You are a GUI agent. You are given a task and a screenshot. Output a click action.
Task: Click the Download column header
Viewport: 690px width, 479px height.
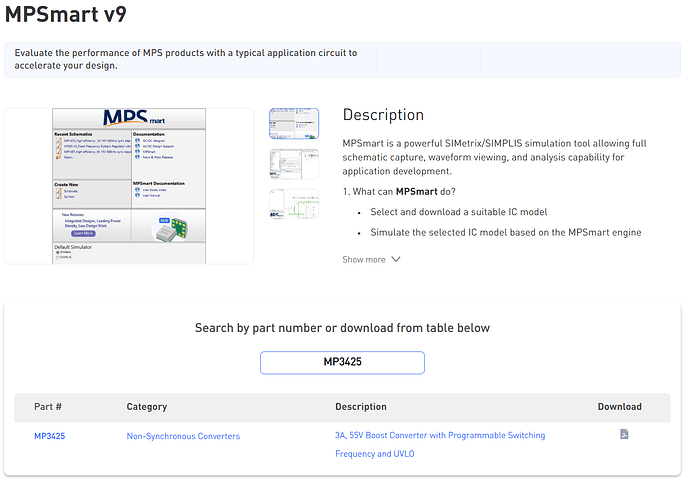pos(620,406)
